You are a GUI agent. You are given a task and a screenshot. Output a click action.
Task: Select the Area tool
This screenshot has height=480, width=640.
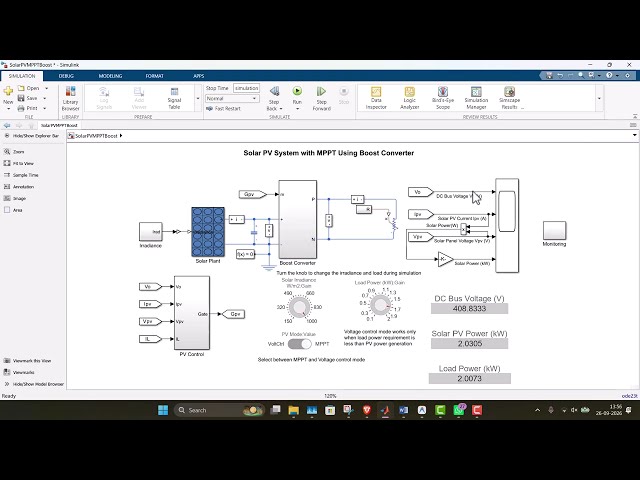point(7,210)
